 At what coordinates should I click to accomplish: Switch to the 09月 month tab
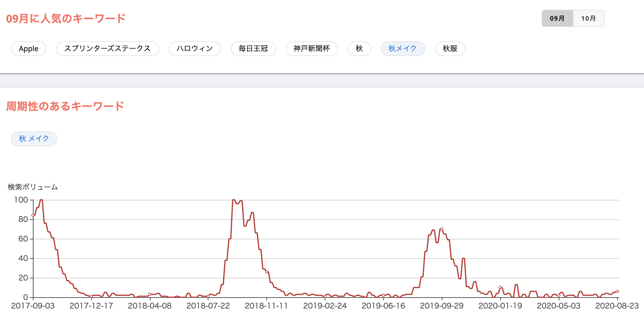click(x=557, y=19)
